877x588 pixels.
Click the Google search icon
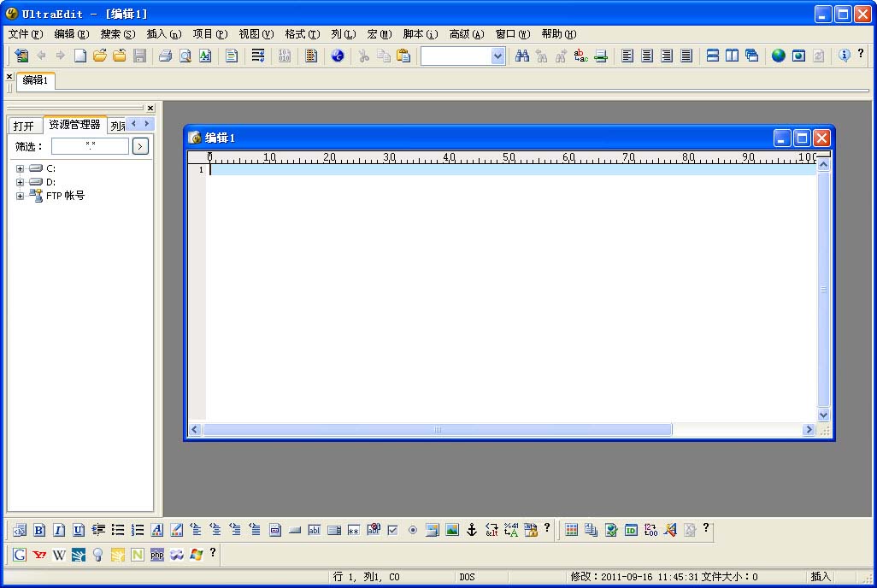click(20, 555)
